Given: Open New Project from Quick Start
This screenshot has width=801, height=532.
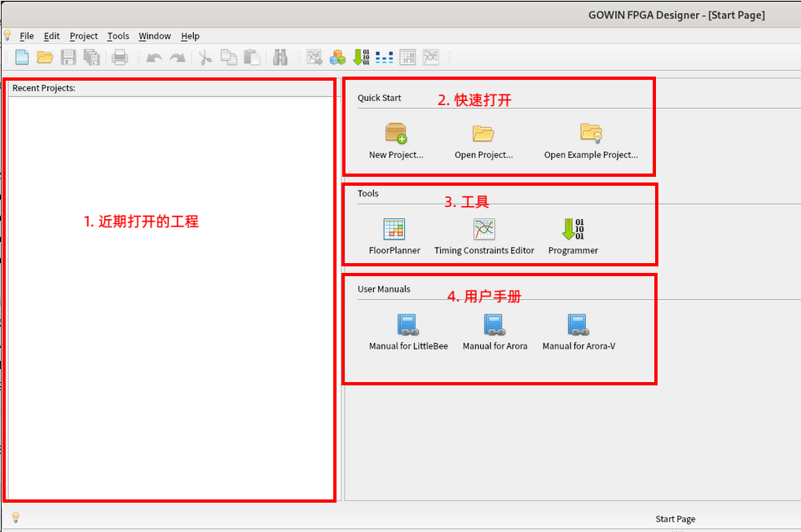Looking at the screenshot, I should point(396,141).
